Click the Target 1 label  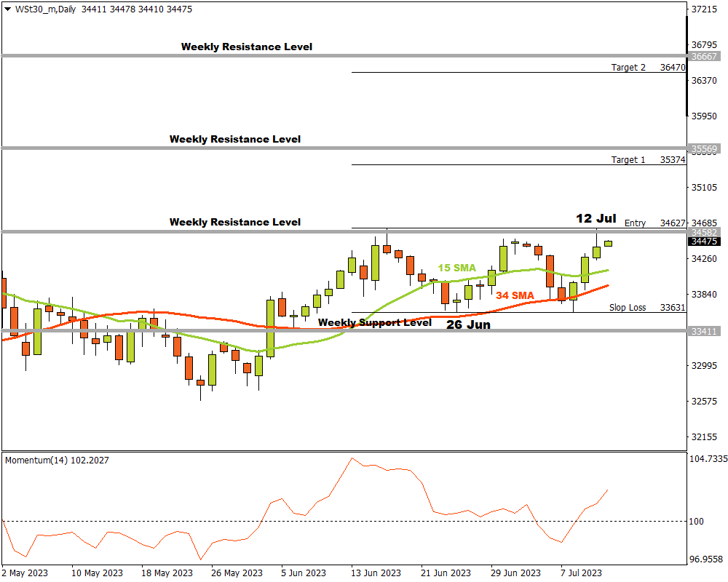(628, 160)
